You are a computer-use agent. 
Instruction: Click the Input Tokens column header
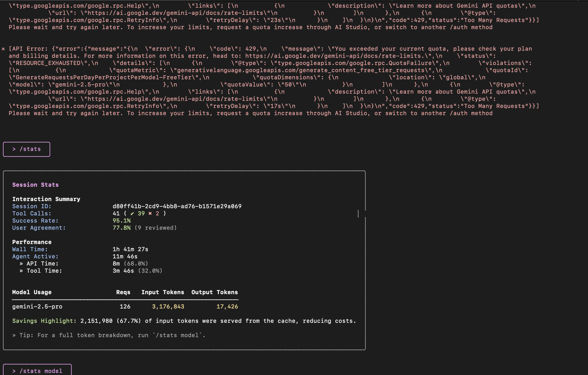coord(163,292)
